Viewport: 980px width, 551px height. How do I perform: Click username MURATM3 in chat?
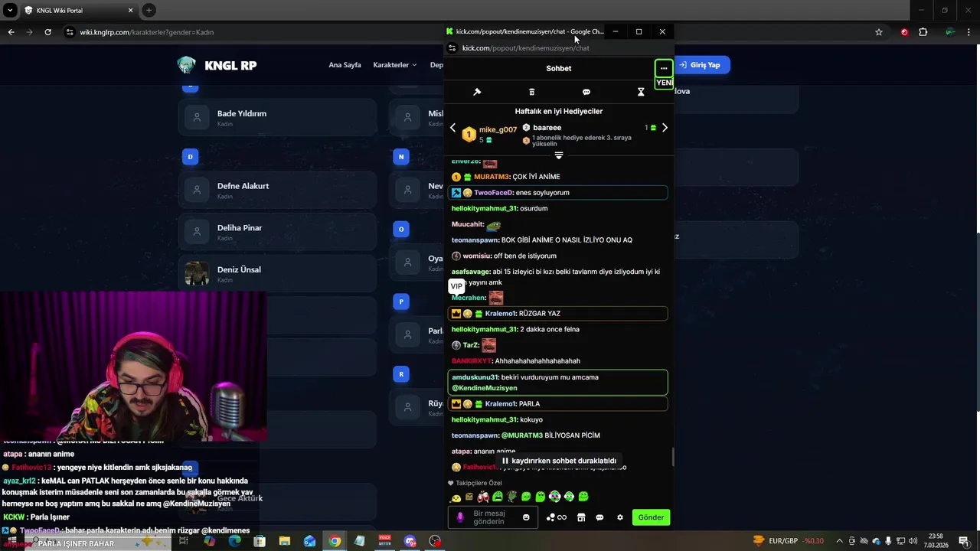point(492,177)
